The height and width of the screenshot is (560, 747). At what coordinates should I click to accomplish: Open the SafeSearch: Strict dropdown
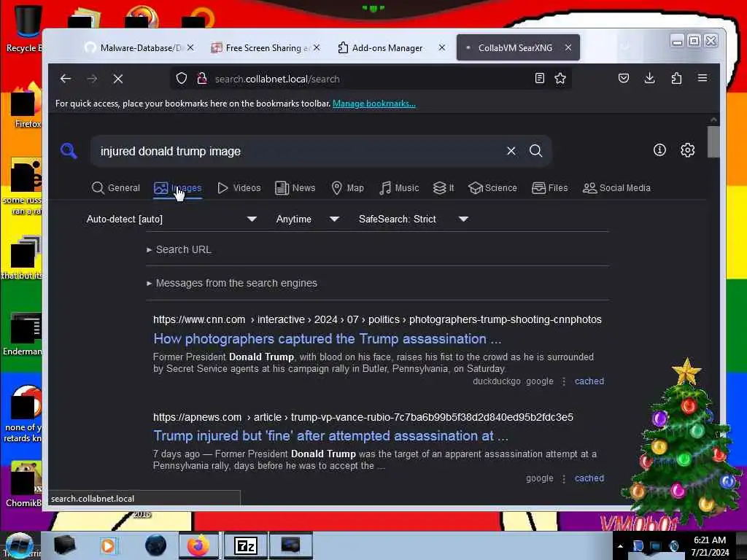[414, 219]
